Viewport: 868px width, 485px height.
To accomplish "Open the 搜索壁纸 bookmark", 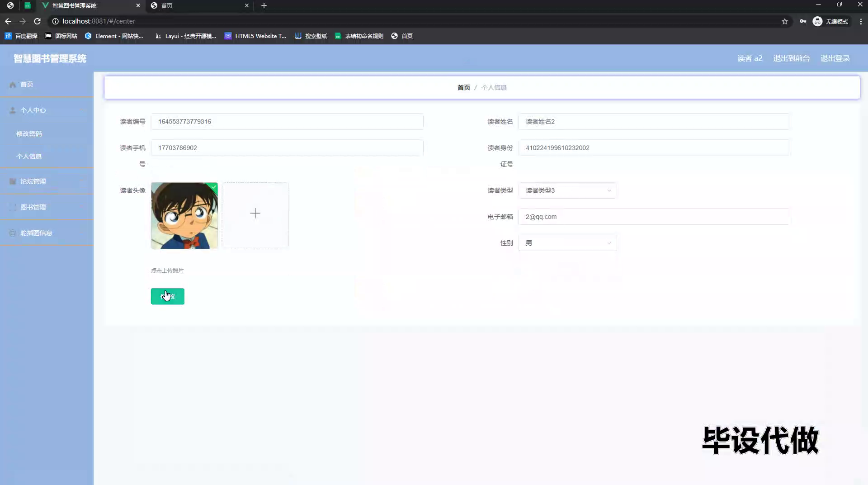I will tap(311, 36).
